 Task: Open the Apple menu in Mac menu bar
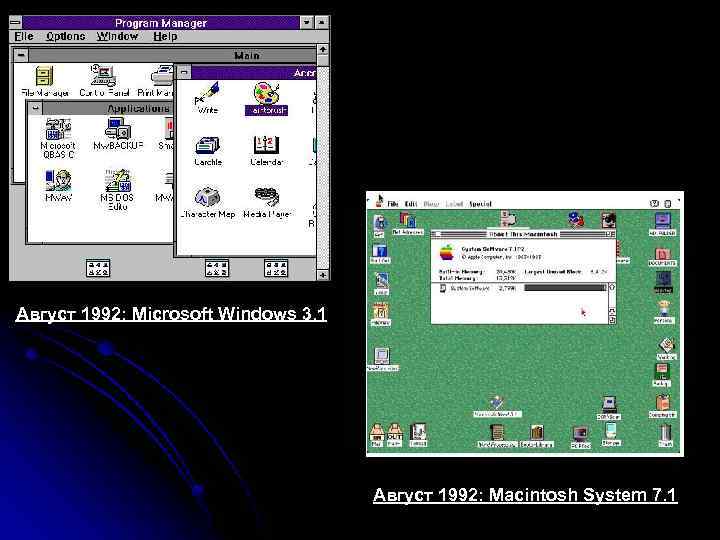coord(380,201)
